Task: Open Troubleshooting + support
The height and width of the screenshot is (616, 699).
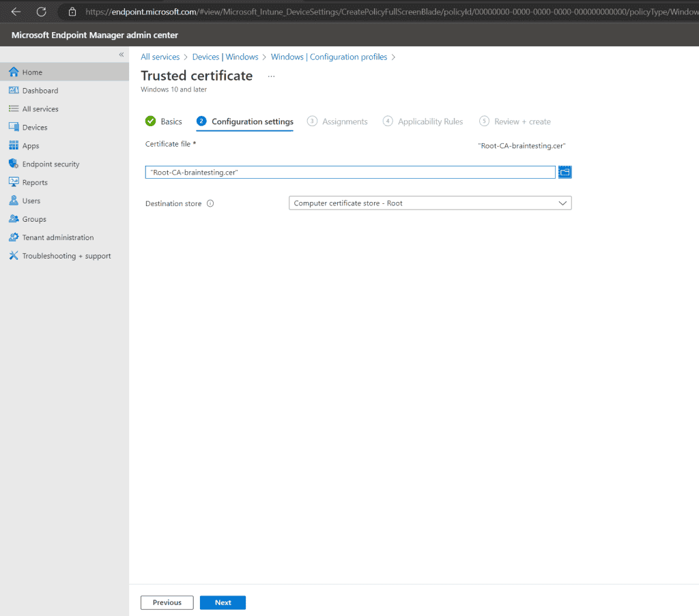Action: point(63,255)
